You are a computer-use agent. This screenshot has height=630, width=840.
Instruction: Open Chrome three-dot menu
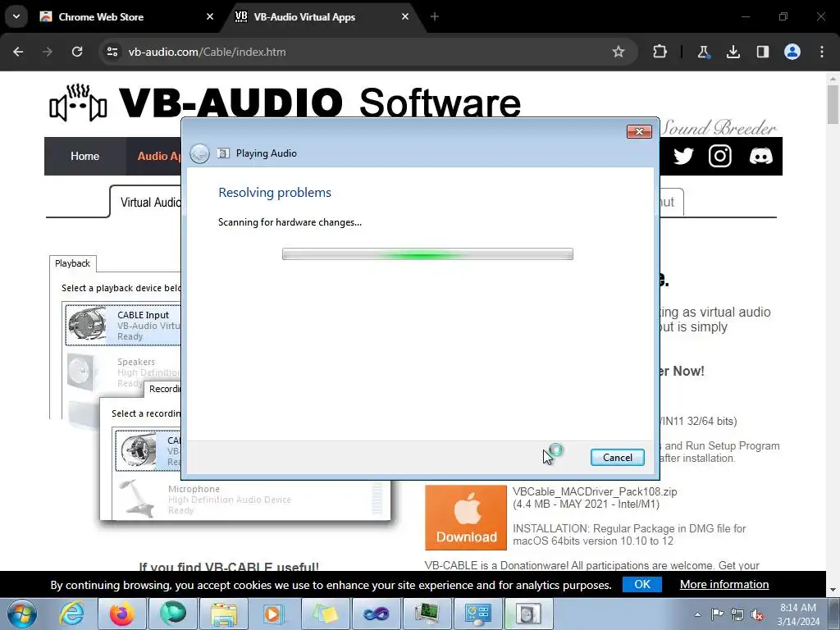tap(822, 52)
